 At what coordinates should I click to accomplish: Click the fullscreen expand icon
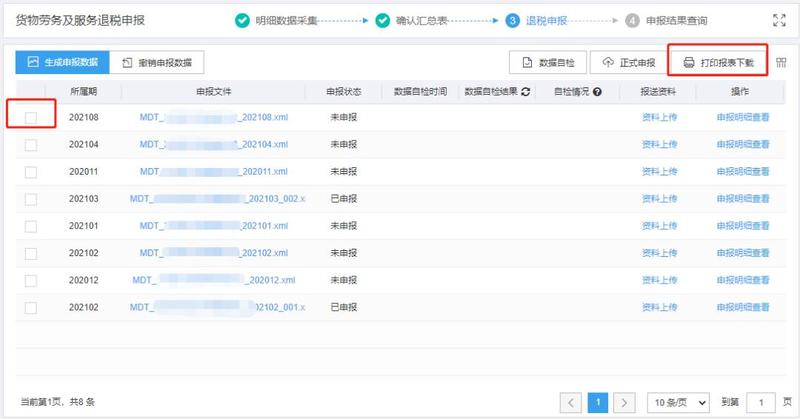[x=780, y=20]
